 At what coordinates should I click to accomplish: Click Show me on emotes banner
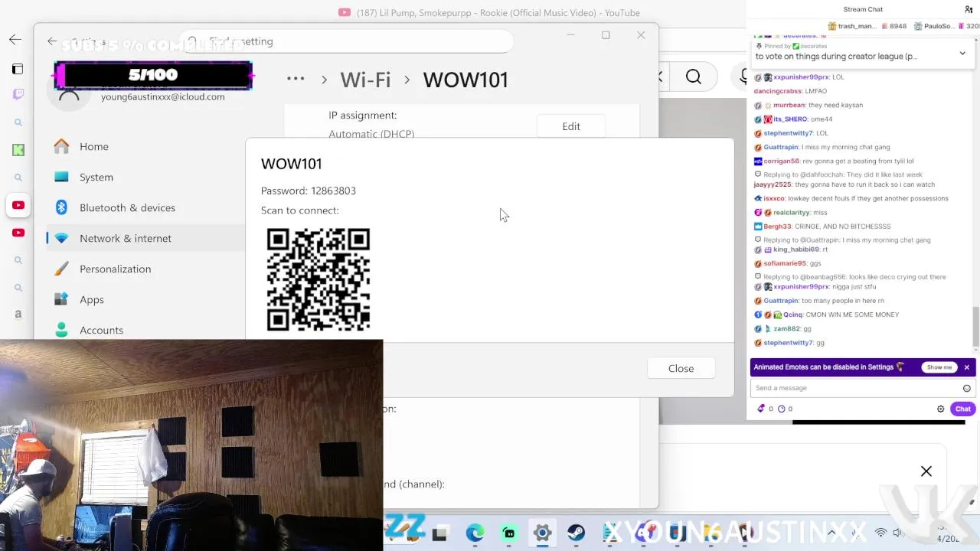939,367
